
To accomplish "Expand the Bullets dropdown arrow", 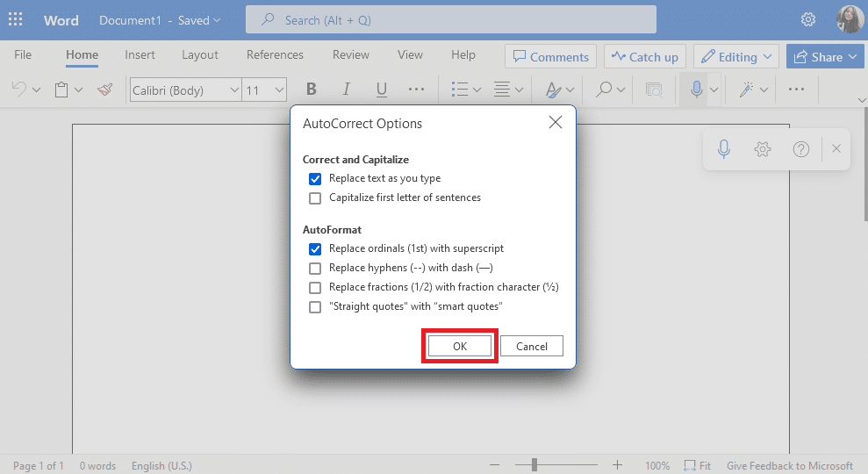I will tap(477, 90).
